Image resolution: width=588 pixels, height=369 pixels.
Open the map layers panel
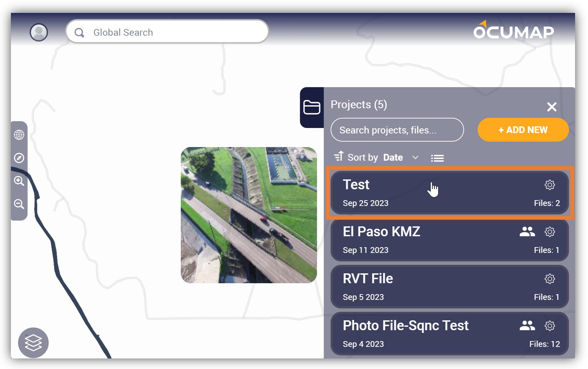(x=33, y=343)
